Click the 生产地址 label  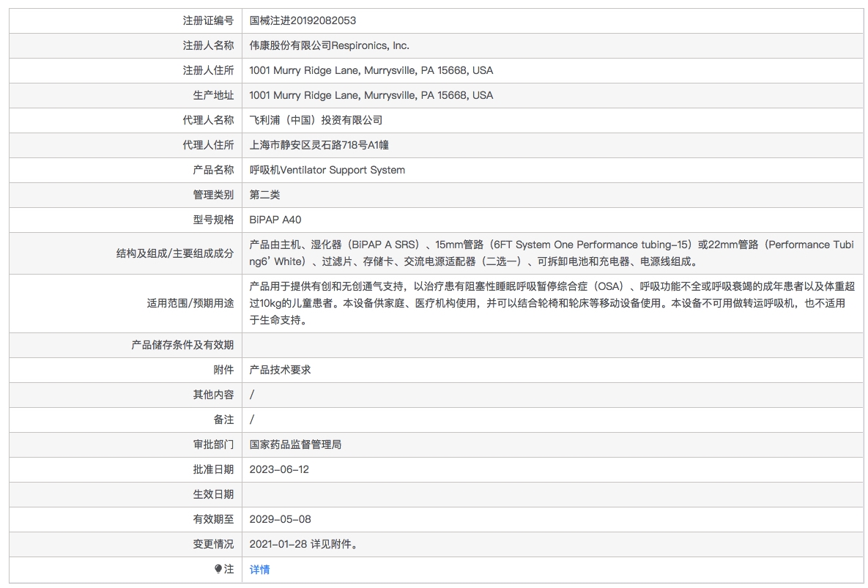[213, 95]
